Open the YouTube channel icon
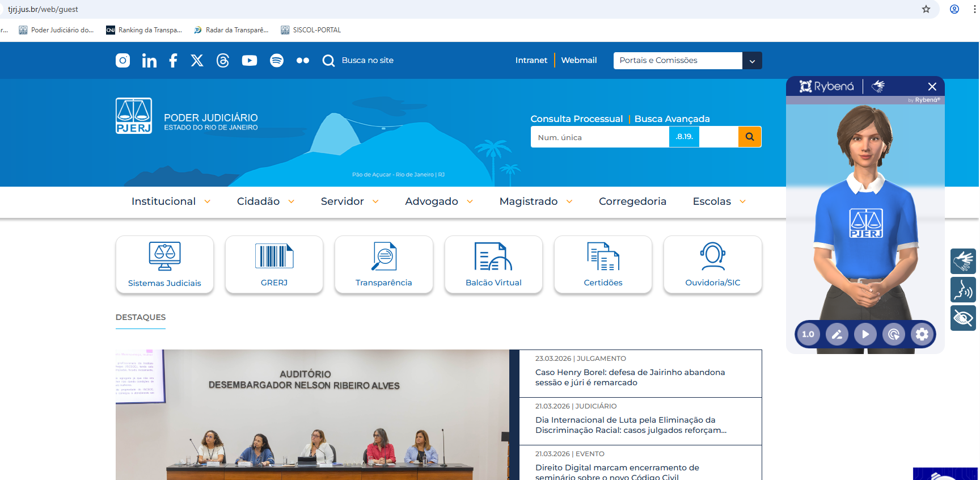980x480 pixels. coord(250,61)
